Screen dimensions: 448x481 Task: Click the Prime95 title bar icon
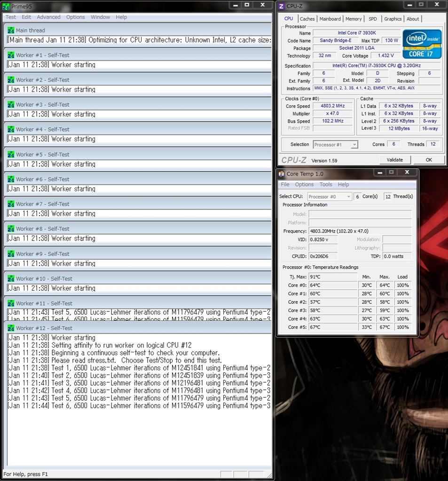pos(6,5)
